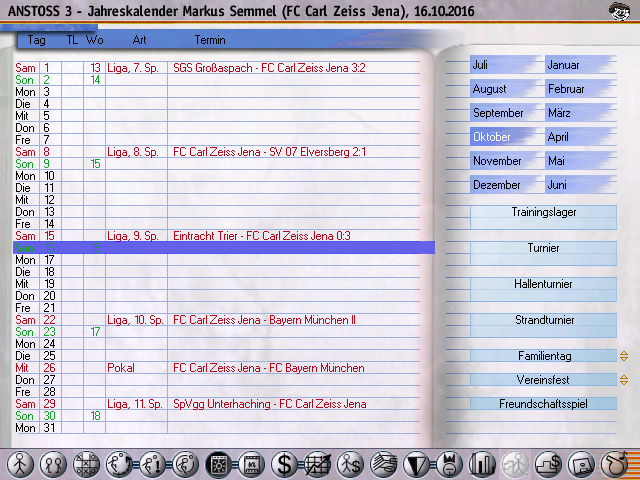Arrange a Freundschaftsspiel

click(543, 404)
